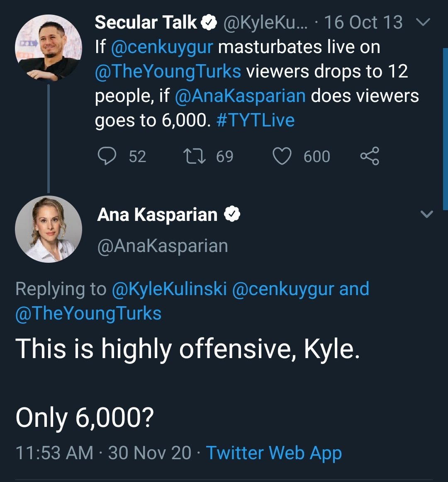This screenshot has width=448, height=482.
Task: View Ana Kasparian's profile picture
Action: 48,229
